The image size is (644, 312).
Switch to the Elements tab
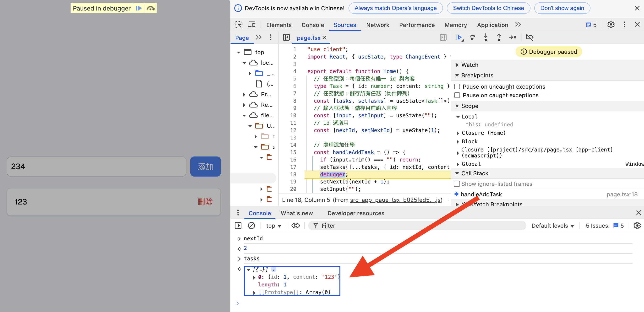[x=279, y=25]
